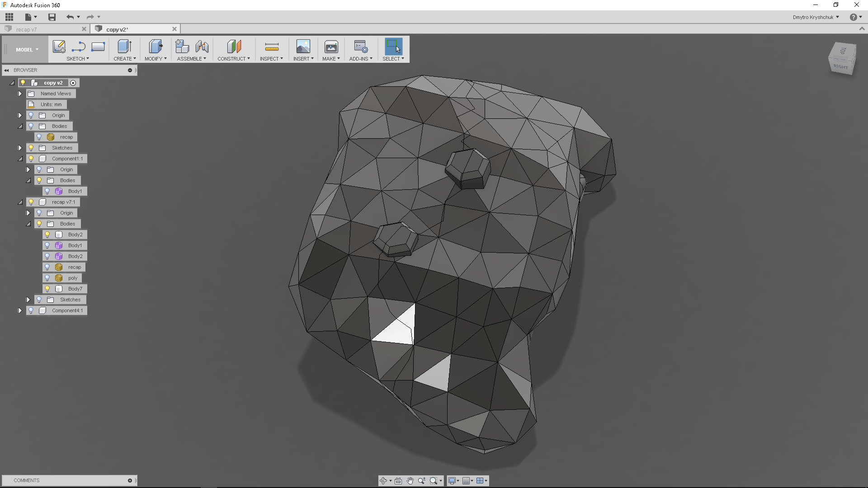Open the ASSEMBLE menu
Screen dimensions: 868x488
pos(192,59)
